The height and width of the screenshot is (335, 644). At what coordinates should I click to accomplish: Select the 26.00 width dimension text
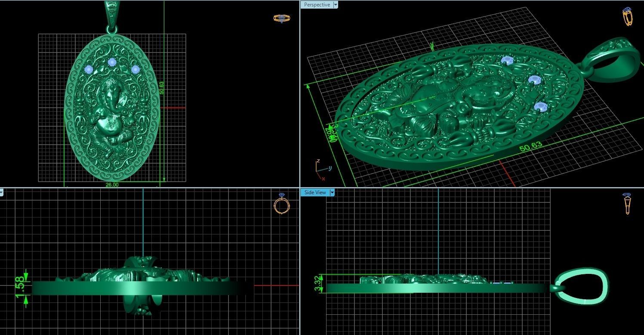(112, 185)
